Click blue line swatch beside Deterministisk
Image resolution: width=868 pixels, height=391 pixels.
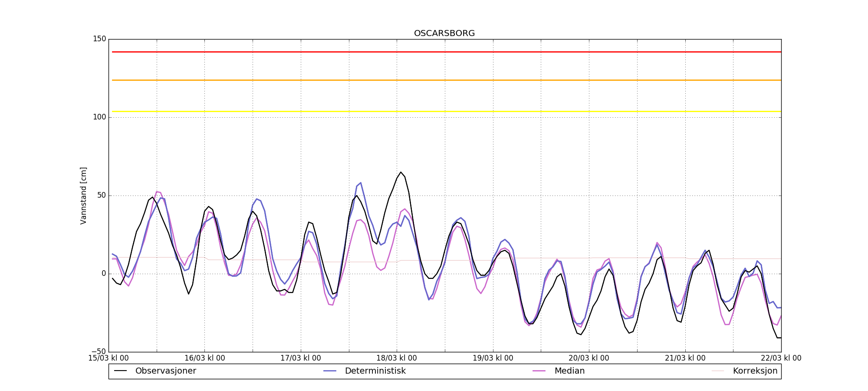(x=330, y=371)
